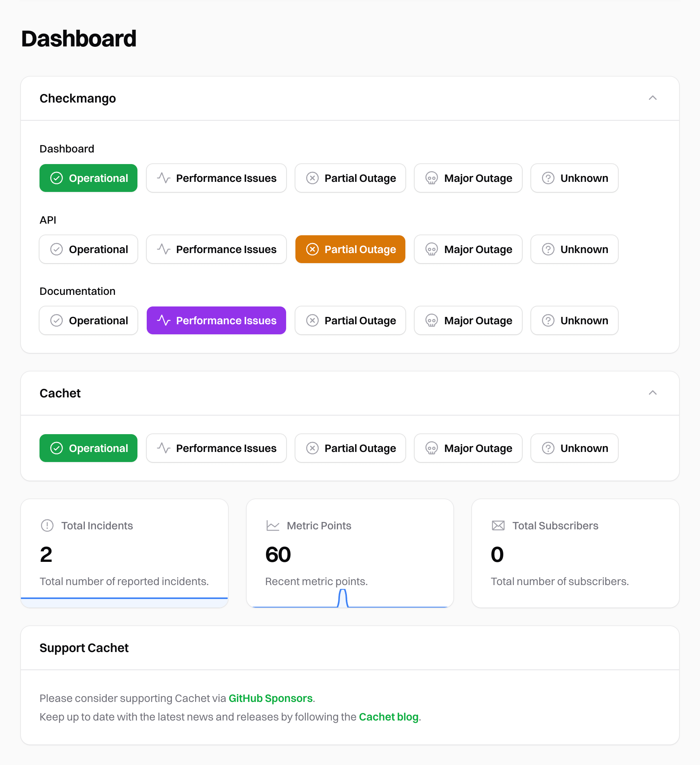Image resolution: width=700 pixels, height=765 pixels.
Task: Collapse the Checkmango group chevron
Action: pos(653,98)
